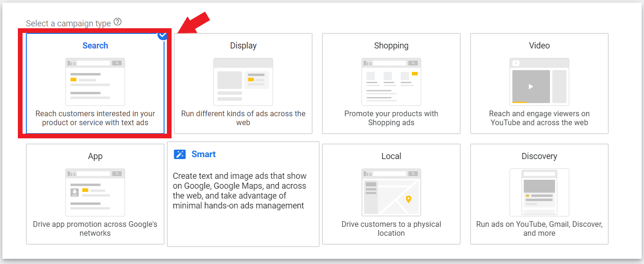Screen dimensions: 644x264
Task: Pick the Local campaign title
Action: (391, 156)
